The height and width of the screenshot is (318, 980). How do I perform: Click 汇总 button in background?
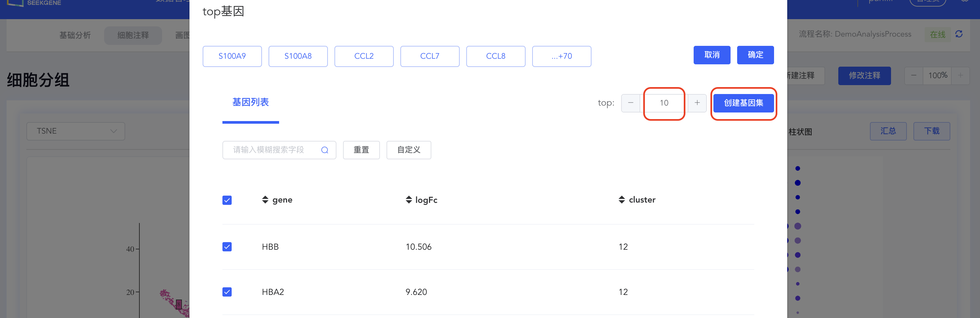click(888, 131)
